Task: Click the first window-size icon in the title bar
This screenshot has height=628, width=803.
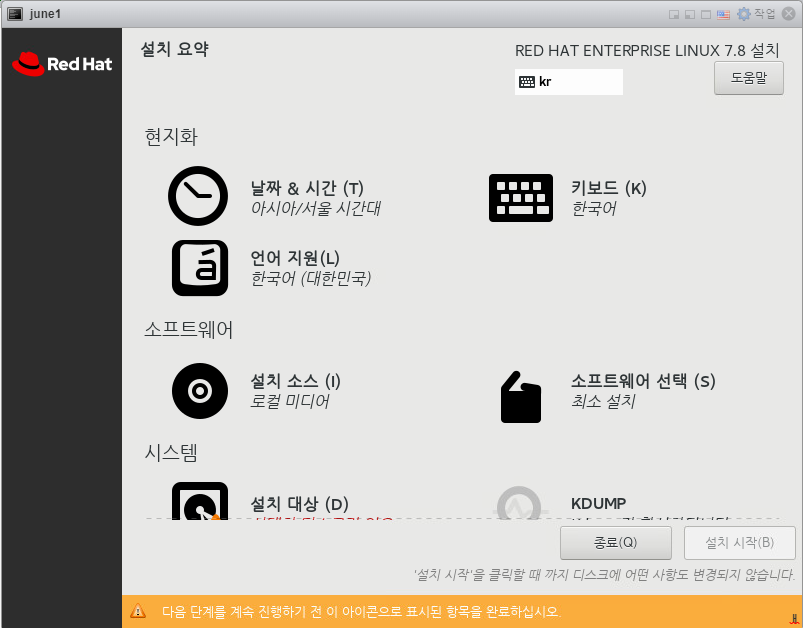Action: (x=674, y=14)
